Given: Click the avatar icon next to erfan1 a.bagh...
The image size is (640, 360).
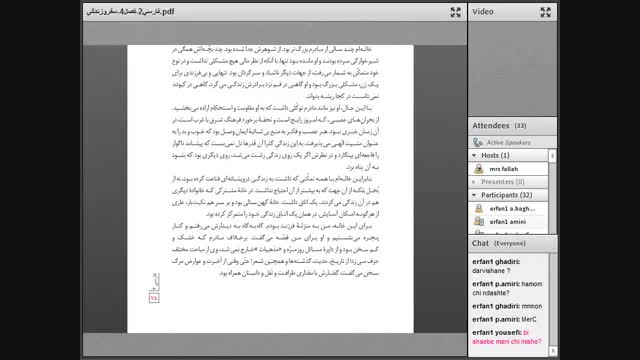Looking at the screenshot, I should click(x=479, y=209).
